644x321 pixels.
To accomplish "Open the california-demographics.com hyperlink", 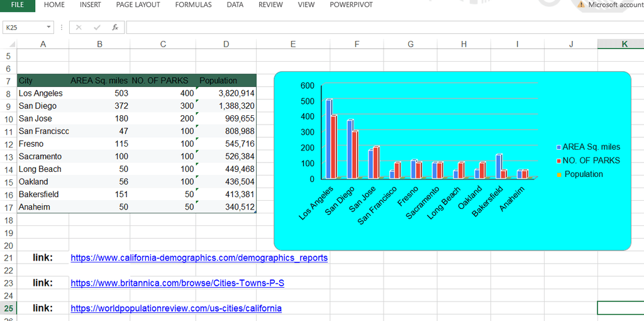I will pos(199,258).
